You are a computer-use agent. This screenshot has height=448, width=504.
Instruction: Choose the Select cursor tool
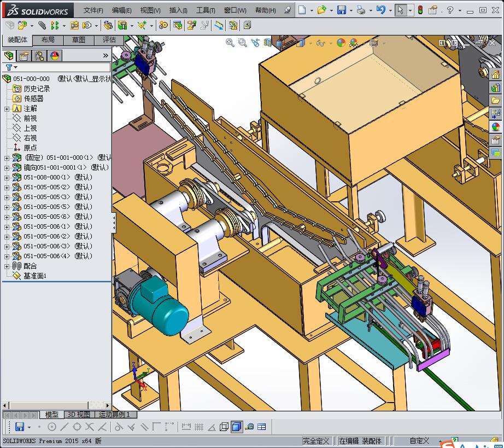coord(401,10)
